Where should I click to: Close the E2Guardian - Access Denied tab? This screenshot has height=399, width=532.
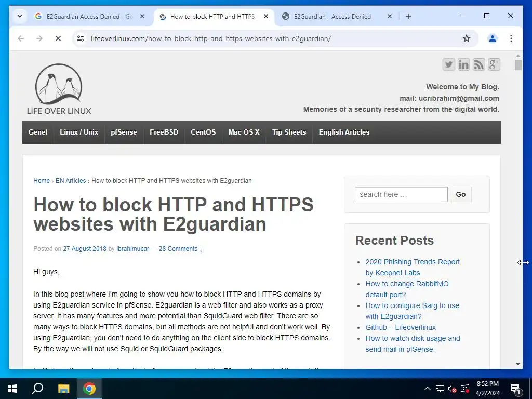pyautogui.click(x=390, y=16)
